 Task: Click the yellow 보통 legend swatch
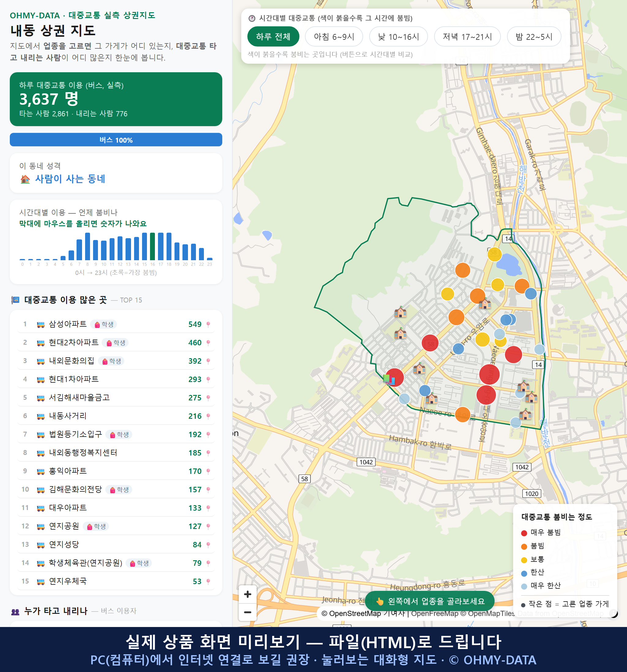coord(524,560)
